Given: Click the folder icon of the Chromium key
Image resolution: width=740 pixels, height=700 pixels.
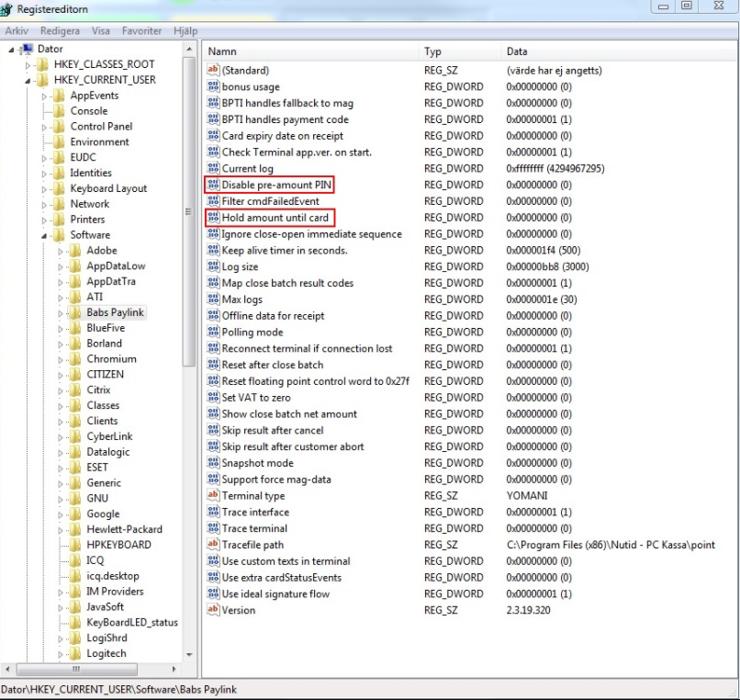Looking at the screenshot, I should pos(75,359).
